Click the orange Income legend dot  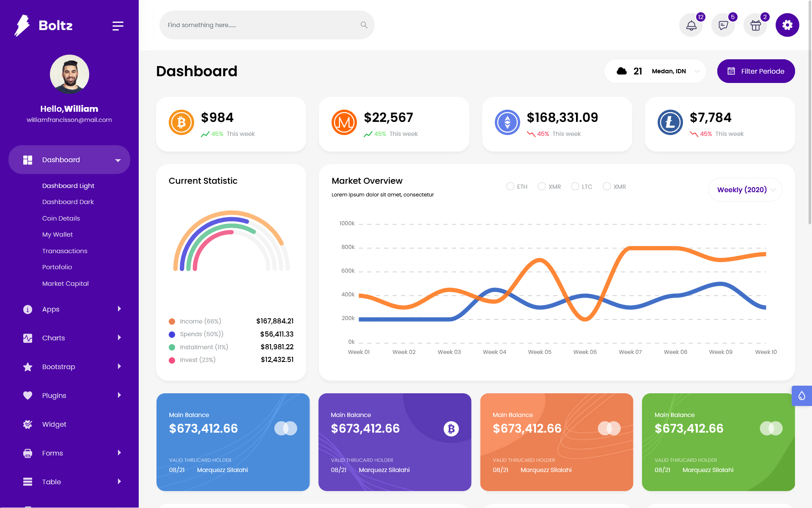172,321
